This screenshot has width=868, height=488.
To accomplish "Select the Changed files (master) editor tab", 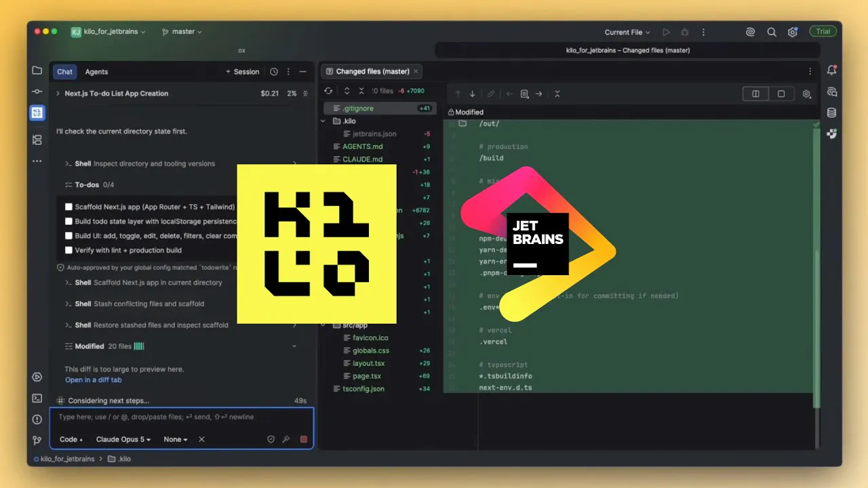I will point(372,71).
